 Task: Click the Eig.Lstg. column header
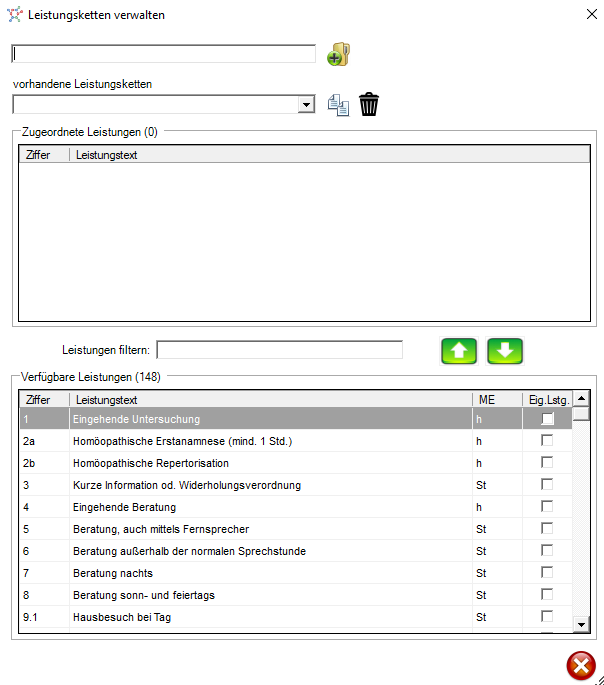[x=548, y=400]
